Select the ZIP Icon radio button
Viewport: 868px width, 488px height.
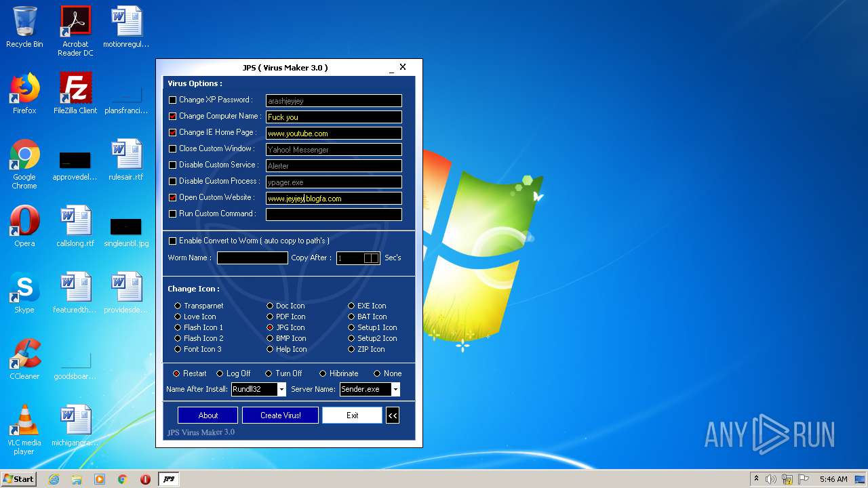351,349
